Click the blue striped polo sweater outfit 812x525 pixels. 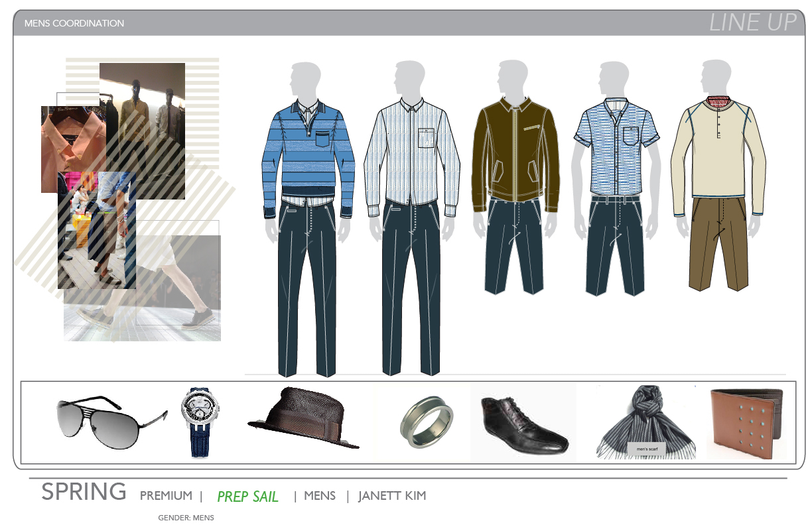(308, 159)
